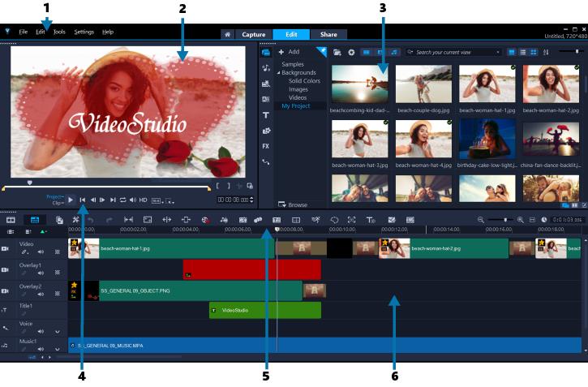The width and height of the screenshot is (588, 387).
Task: Step to previous frame
Action: click(92, 200)
